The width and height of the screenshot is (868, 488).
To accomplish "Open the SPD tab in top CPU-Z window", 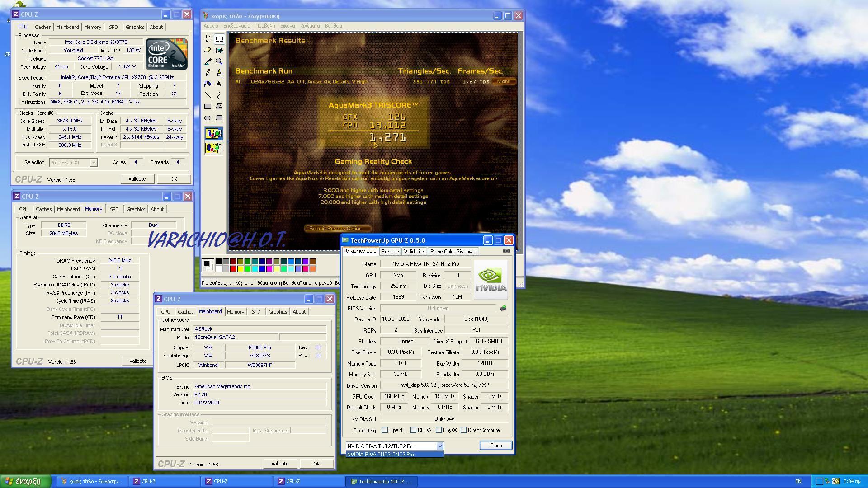I will (x=113, y=27).
